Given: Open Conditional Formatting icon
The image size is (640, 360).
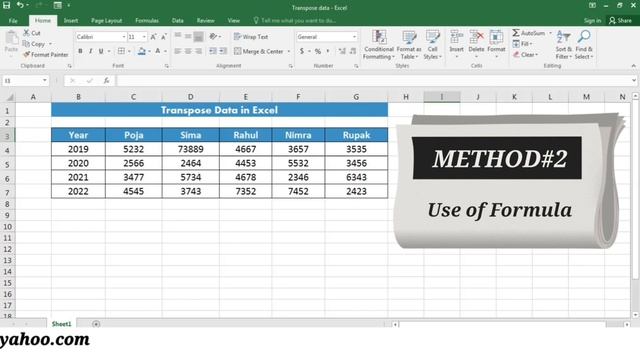Looking at the screenshot, I should click(379, 37).
